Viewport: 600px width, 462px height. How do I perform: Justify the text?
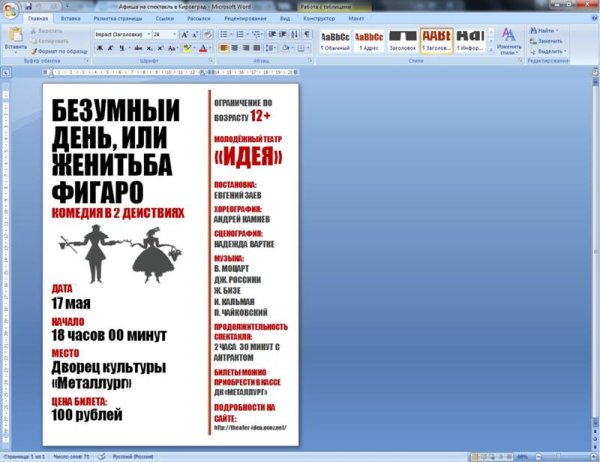pyautogui.click(x=257, y=48)
